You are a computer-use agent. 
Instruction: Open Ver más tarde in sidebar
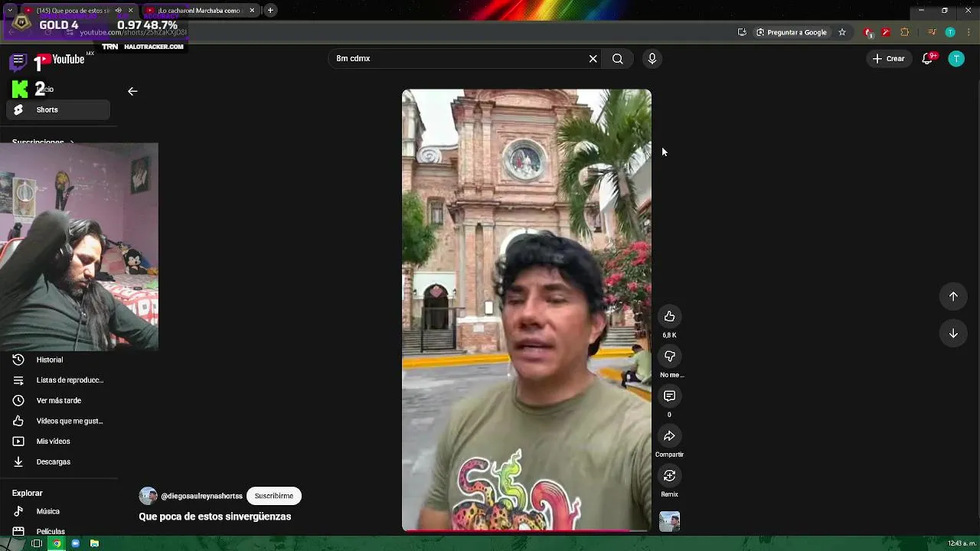pos(58,401)
